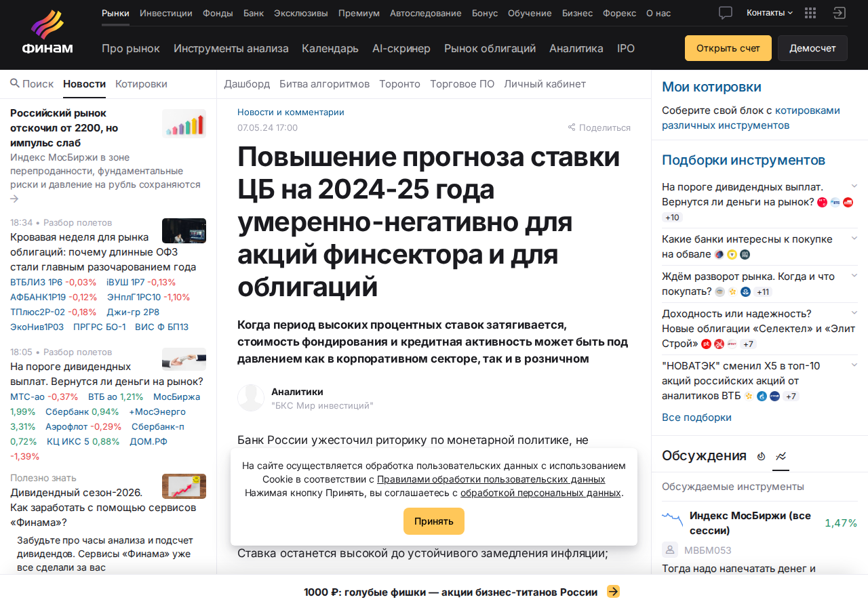
Task: Click the Демосчет button
Action: click(812, 48)
